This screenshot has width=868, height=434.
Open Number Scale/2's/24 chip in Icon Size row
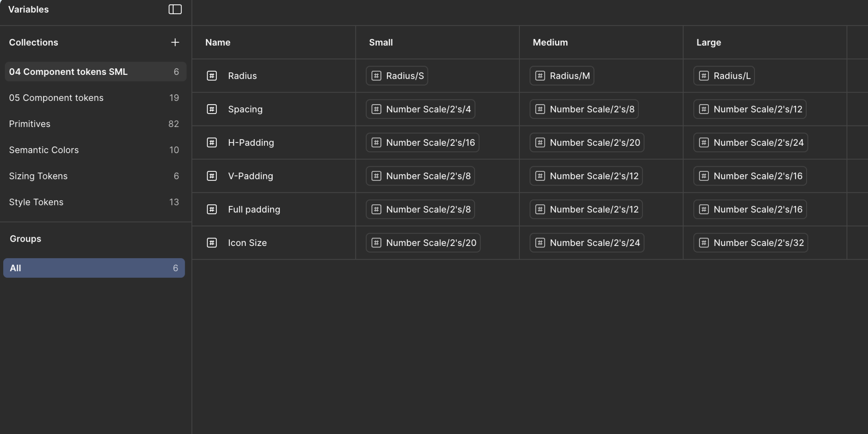pyautogui.click(x=587, y=243)
